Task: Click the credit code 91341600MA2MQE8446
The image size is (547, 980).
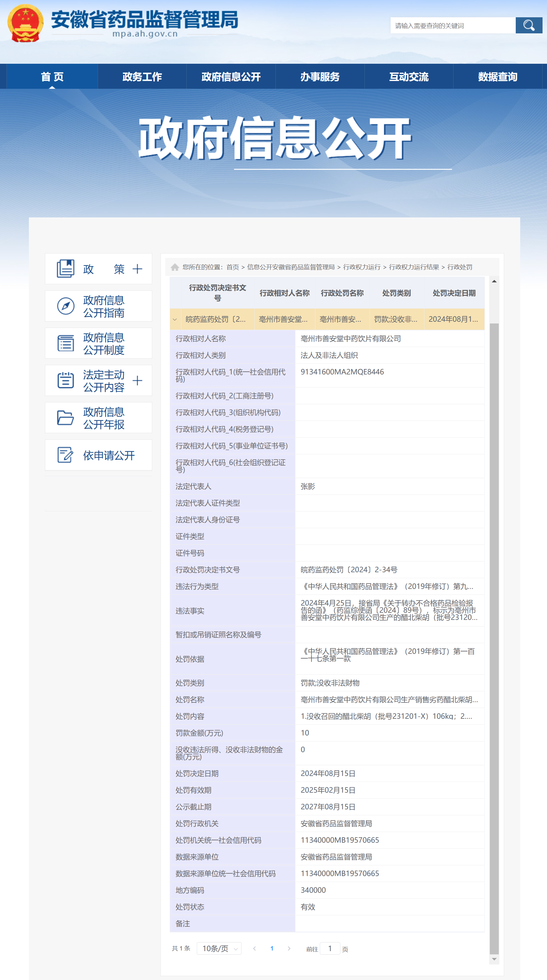Action: pyautogui.click(x=342, y=372)
